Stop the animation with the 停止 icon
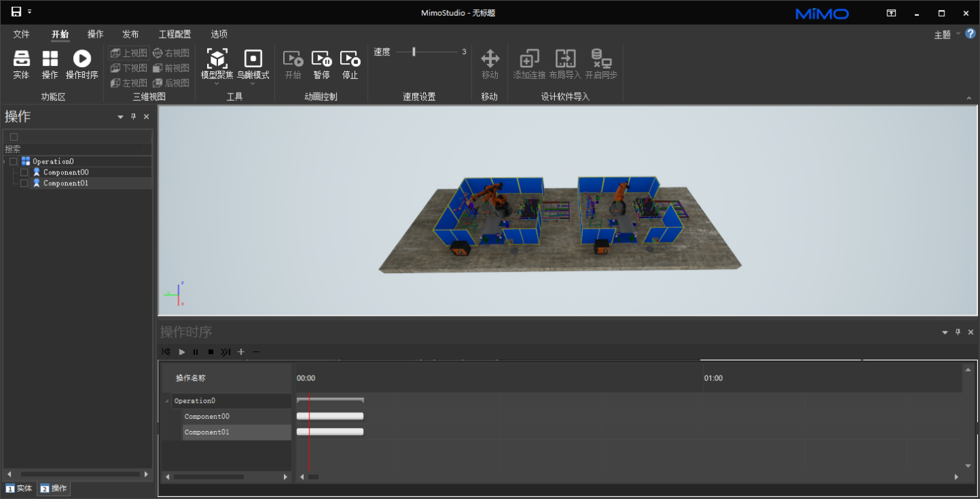 (x=350, y=59)
